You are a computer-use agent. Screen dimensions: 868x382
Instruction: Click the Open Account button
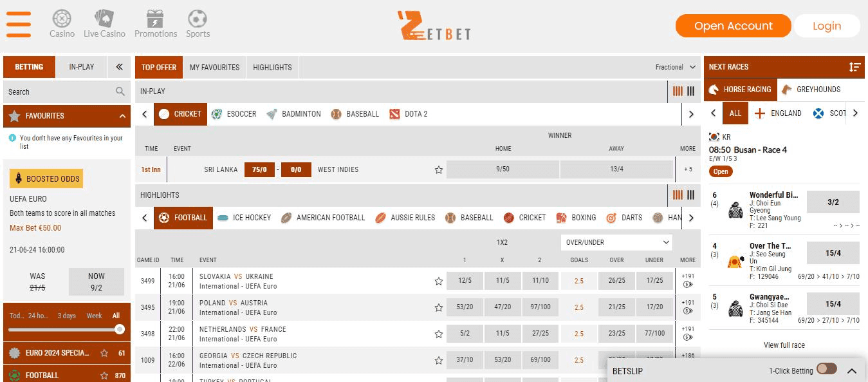[x=733, y=26]
